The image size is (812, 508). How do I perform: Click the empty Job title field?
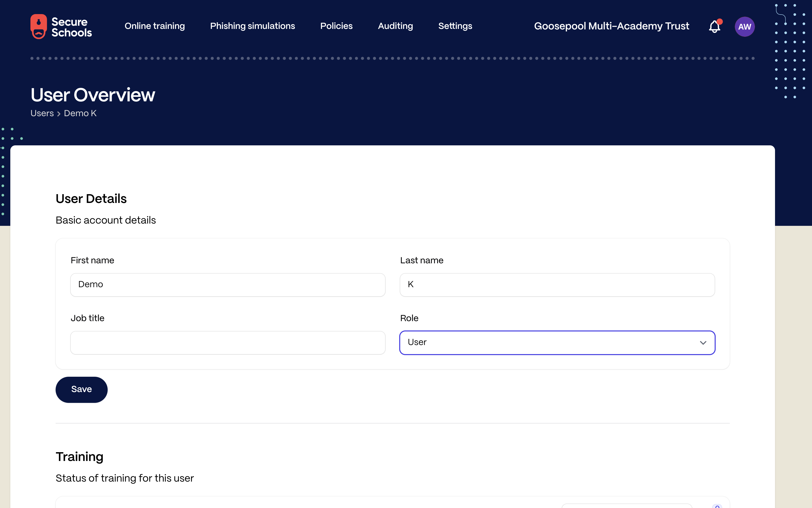click(x=228, y=342)
